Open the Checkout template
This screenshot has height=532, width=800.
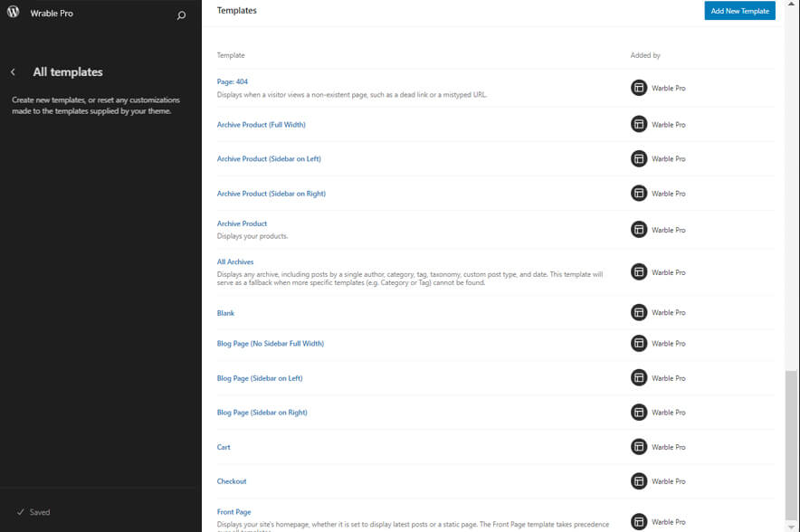[230, 480]
